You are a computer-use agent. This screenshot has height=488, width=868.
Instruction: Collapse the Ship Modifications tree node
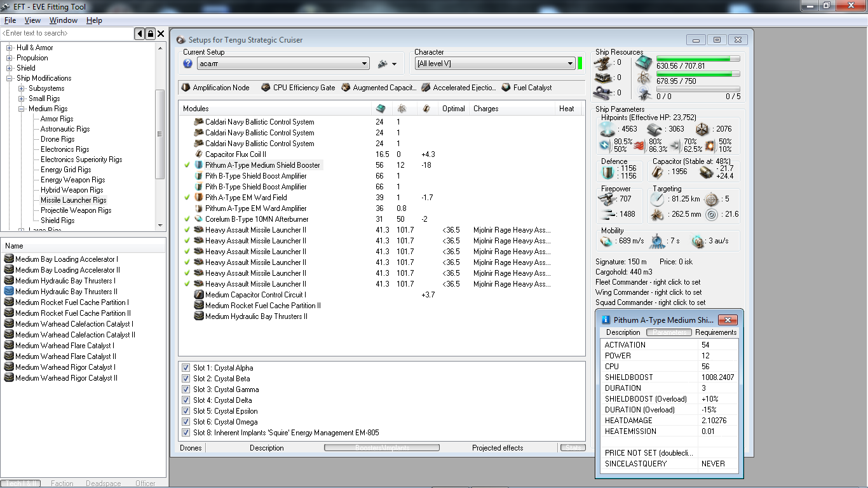tap(10, 78)
